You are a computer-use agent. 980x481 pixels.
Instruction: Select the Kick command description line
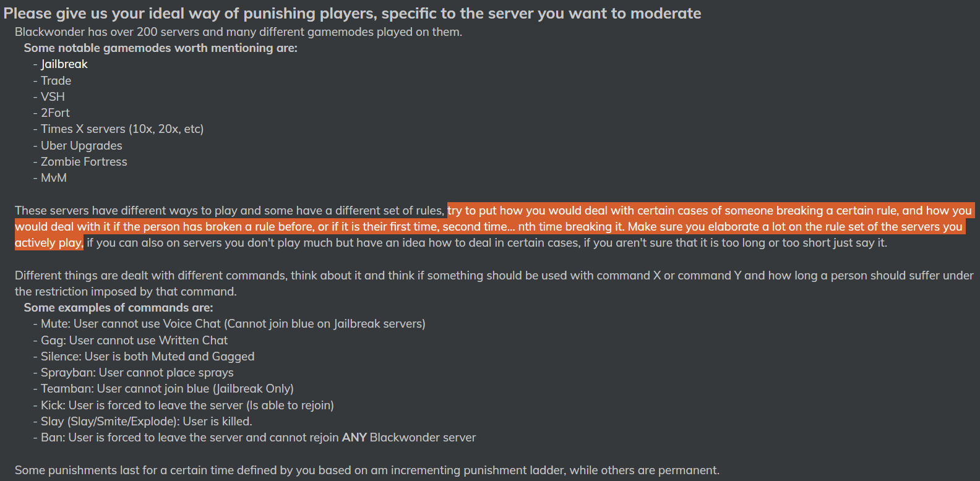point(184,405)
